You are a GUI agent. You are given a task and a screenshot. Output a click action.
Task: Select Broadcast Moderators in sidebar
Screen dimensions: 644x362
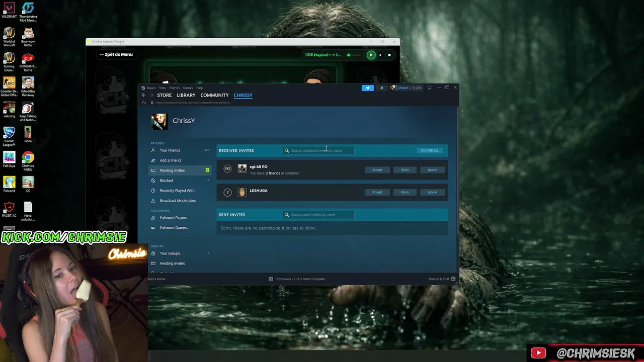(x=180, y=201)
